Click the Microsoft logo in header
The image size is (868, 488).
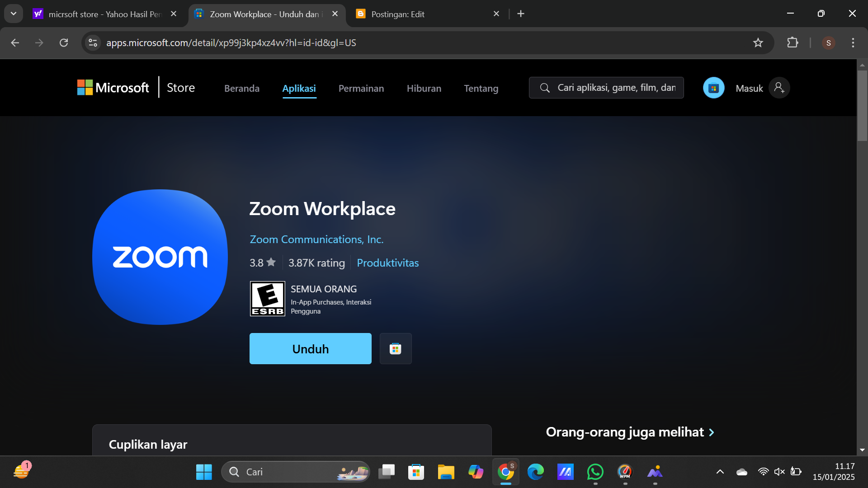[x=113, y=88]
